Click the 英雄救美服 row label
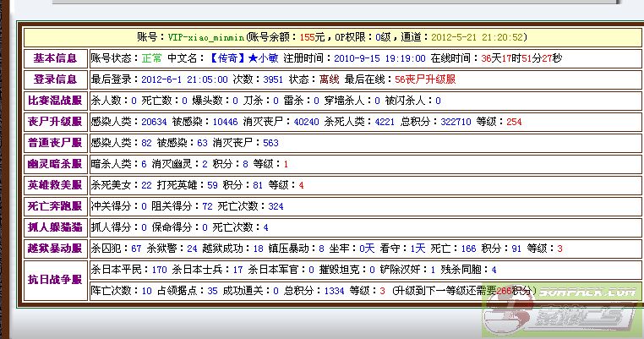 (x=54, y=185)
